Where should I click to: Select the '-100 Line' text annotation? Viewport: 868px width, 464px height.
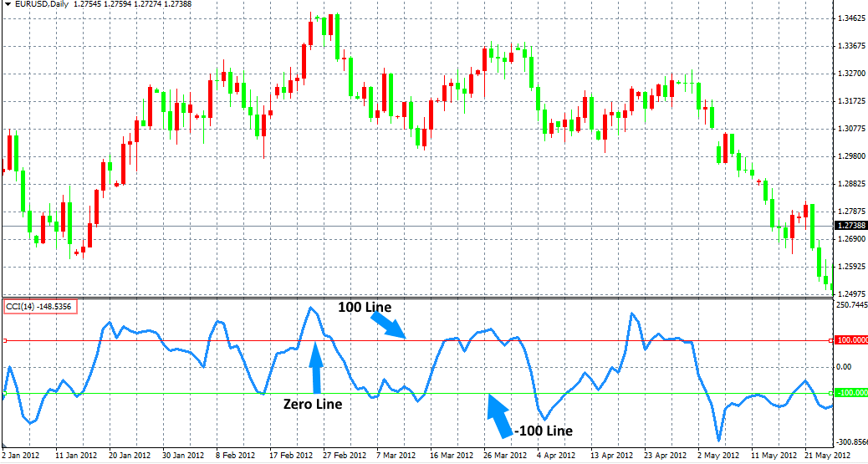click(544, 431)
